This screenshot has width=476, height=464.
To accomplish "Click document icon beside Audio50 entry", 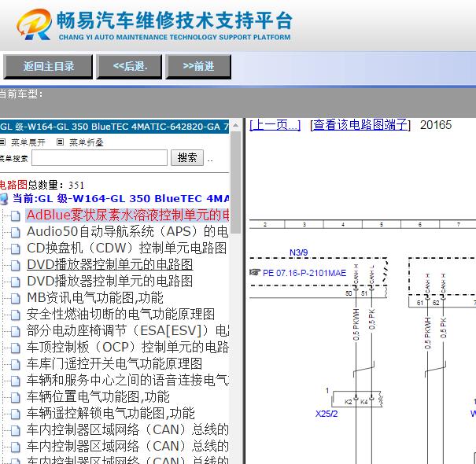I will point(15,233).
